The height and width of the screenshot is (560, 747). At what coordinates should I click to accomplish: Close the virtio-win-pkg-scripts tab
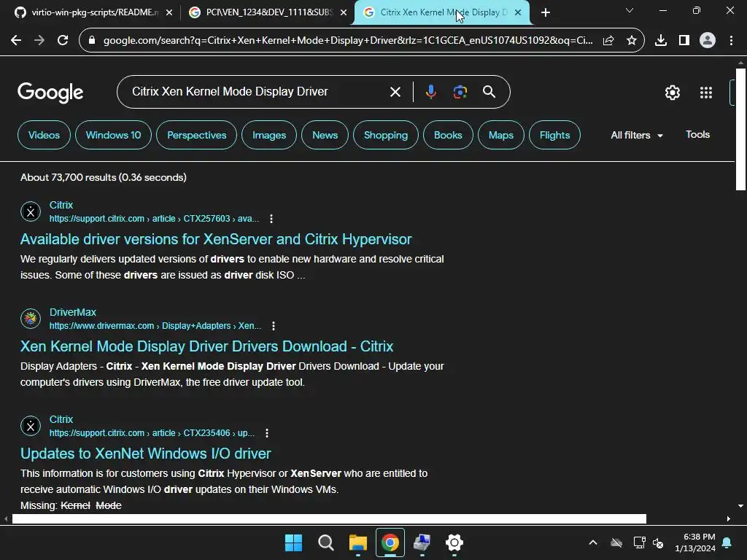(169, 13)
